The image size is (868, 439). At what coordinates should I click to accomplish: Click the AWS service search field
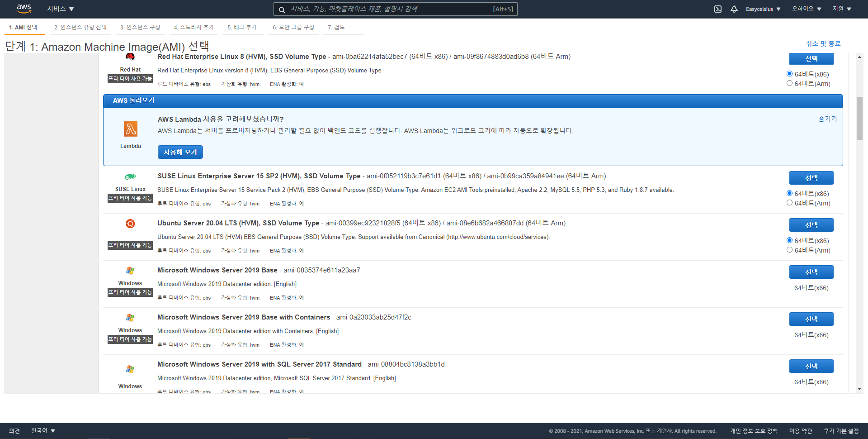coord(395,9)
